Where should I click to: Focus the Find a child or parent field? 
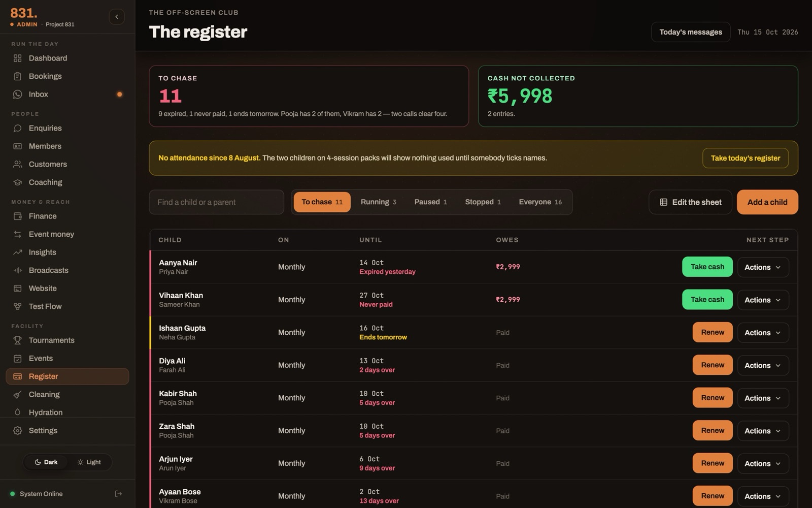[216, 202]
